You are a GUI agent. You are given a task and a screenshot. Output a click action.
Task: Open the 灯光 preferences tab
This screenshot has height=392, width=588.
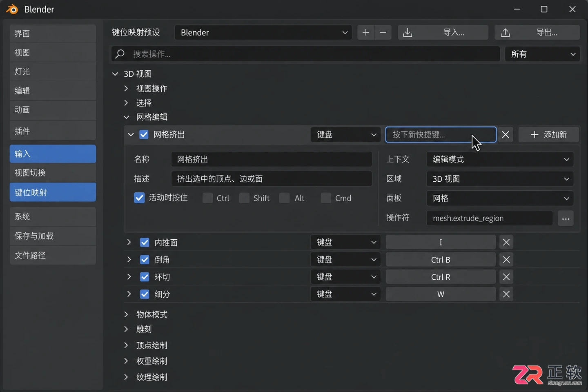53,71
